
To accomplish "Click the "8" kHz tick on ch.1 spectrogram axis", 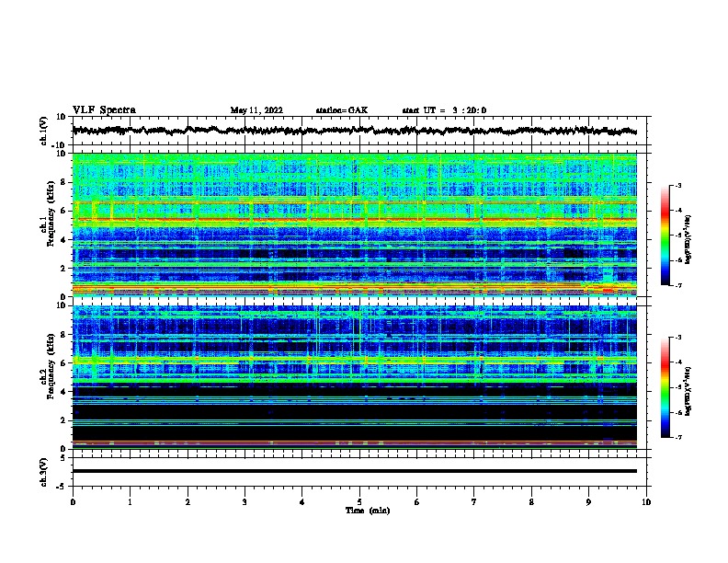I will 63,182.
